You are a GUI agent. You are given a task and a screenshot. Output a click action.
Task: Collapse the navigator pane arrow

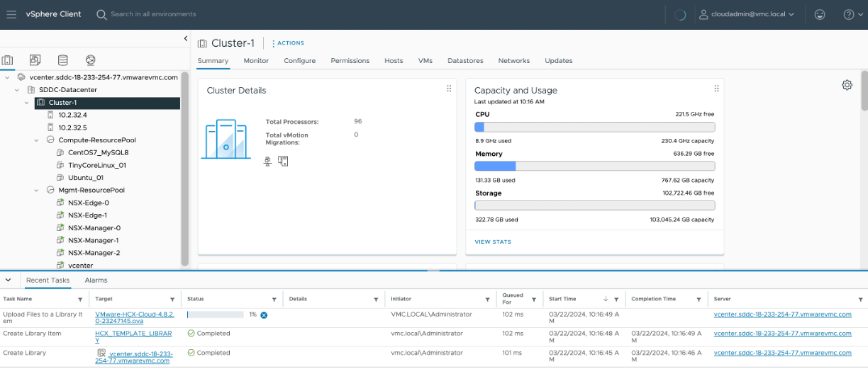pos(185,38)
